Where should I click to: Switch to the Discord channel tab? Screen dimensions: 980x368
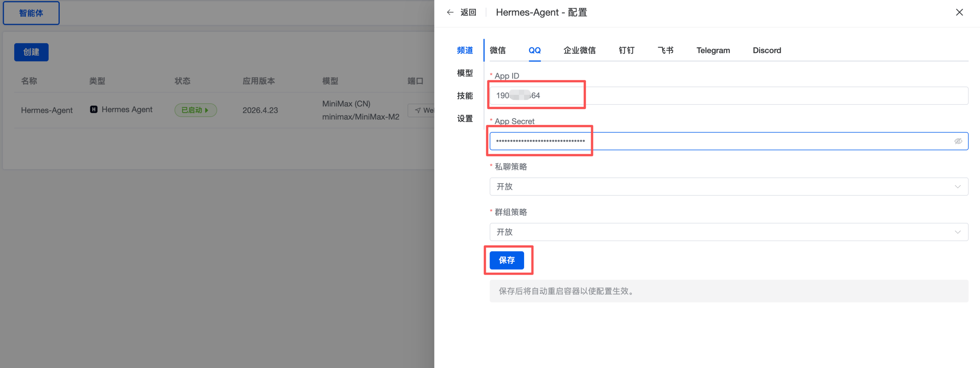tap(766, 50)
